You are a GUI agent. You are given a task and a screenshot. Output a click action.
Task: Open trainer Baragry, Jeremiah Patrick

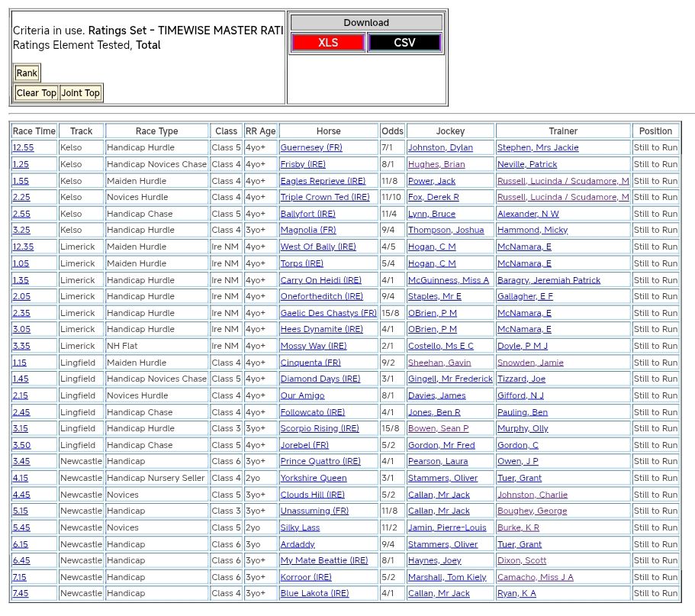[549, 280]
